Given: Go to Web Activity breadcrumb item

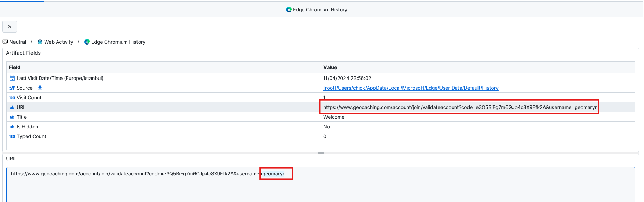Looking at the screenshot, I should 58,42.
